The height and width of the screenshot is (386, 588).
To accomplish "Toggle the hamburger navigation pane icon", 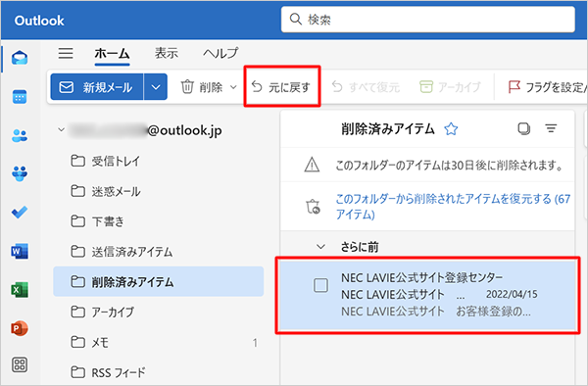I will [x=66, y=53].
